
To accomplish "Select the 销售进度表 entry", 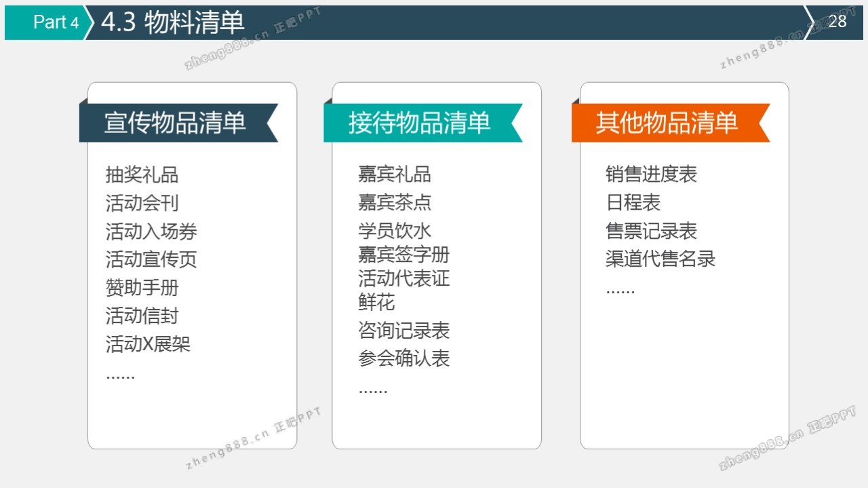I will click(x=651, y=174).
